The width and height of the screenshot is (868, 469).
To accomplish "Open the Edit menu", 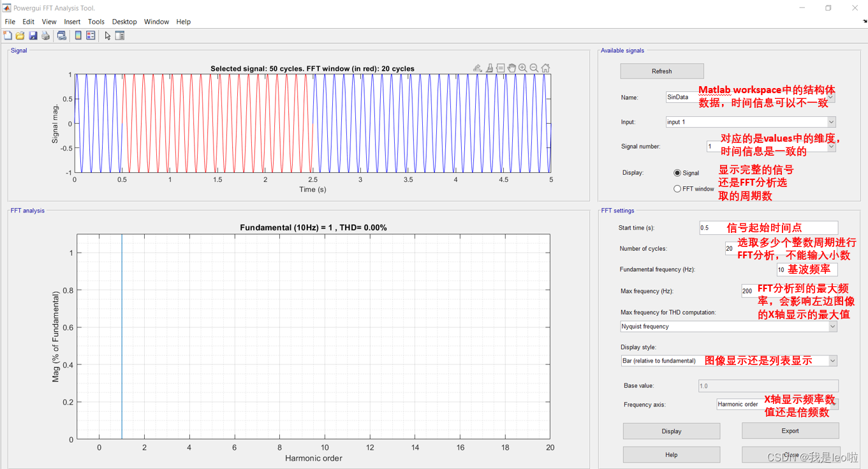I will pyautogui.click(x=29, y=22).
